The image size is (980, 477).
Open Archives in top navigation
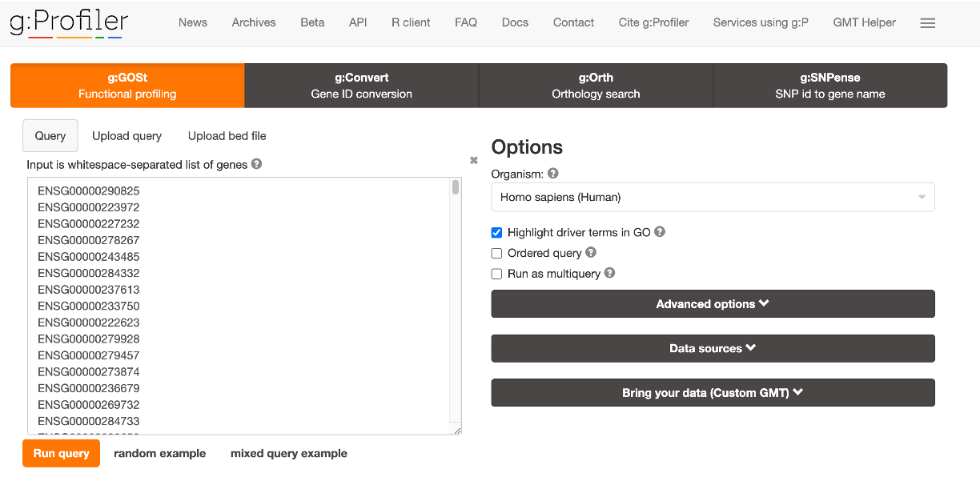(x=254, y=22)
